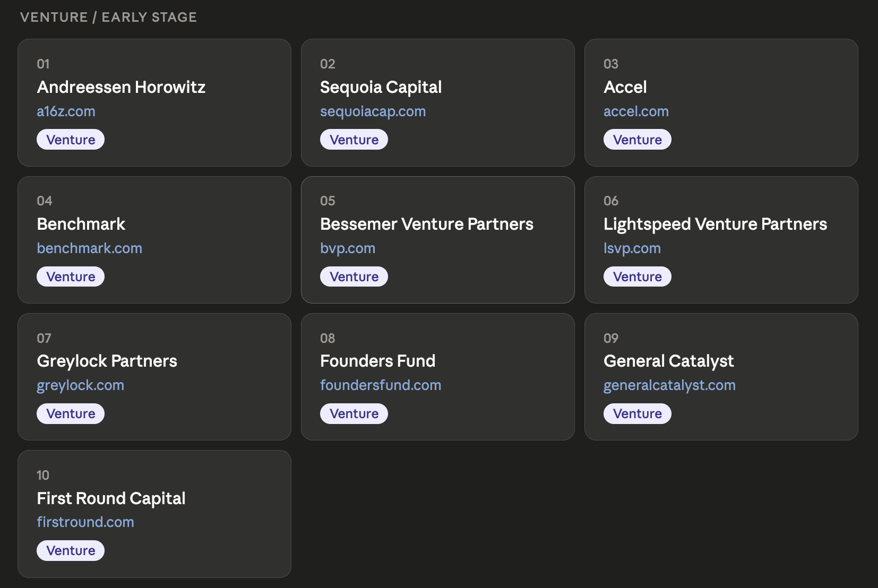Screen dimensions: 878x588
Task: Click Venture tag on General Catalyst card
Action: coord(638,413)
